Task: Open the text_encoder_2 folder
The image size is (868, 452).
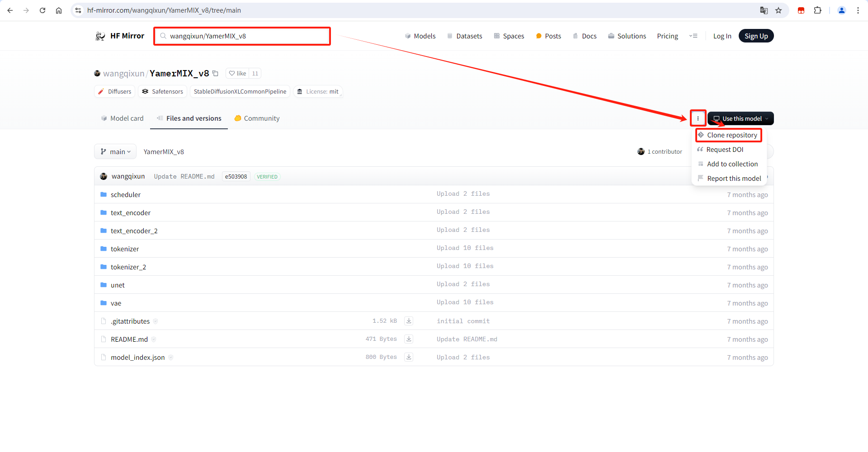Action: pos(134,231)
